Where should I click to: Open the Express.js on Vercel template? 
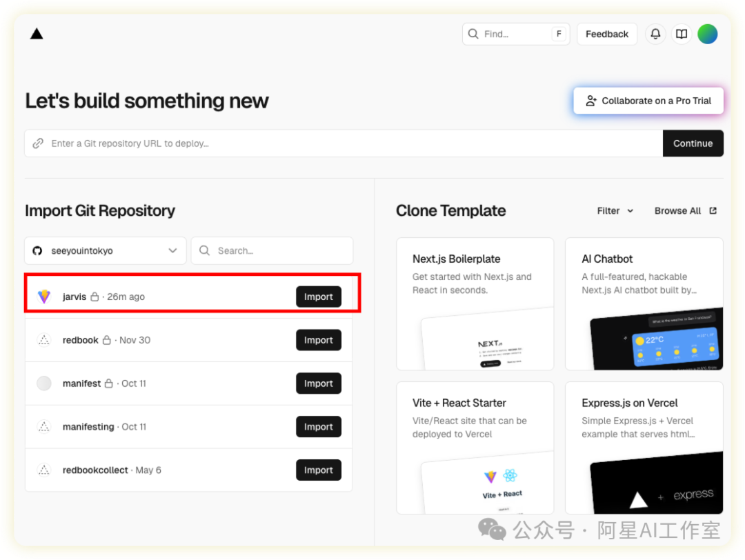pos(644,448)
